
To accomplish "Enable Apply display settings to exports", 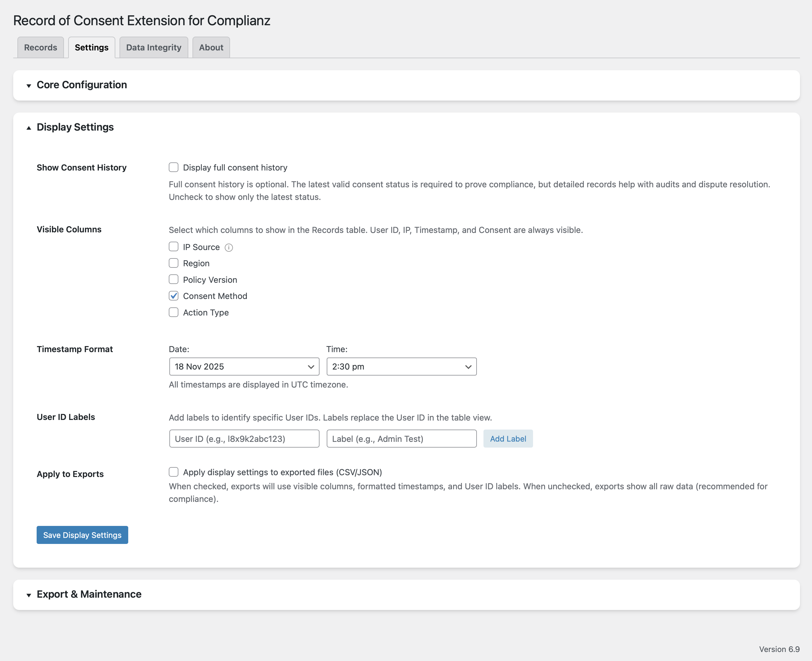I will (x=174, y=472).
